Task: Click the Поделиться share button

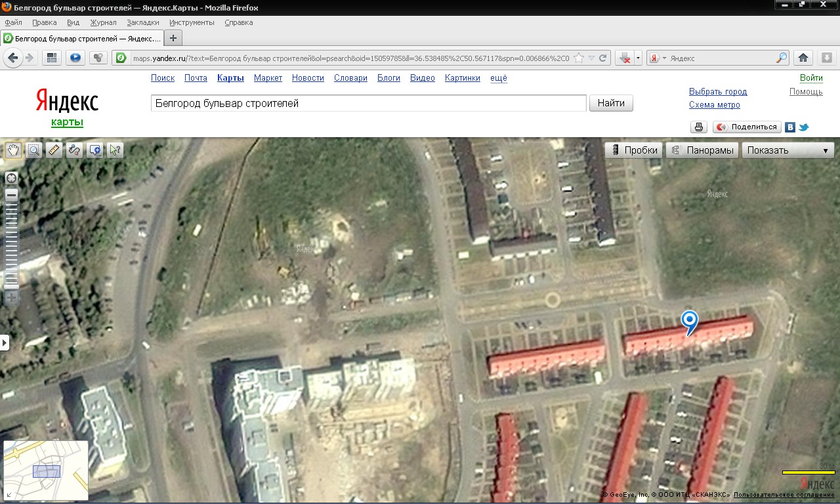Action: 746,127
